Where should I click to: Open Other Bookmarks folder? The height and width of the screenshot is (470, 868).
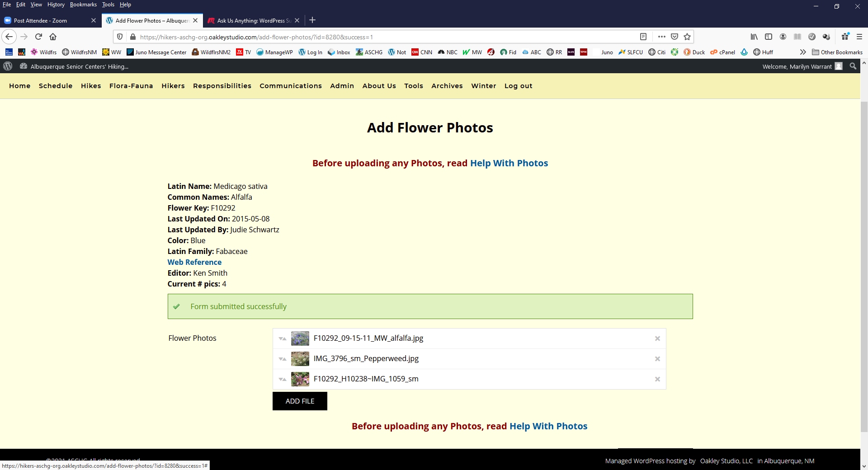[x=837, y=52]
